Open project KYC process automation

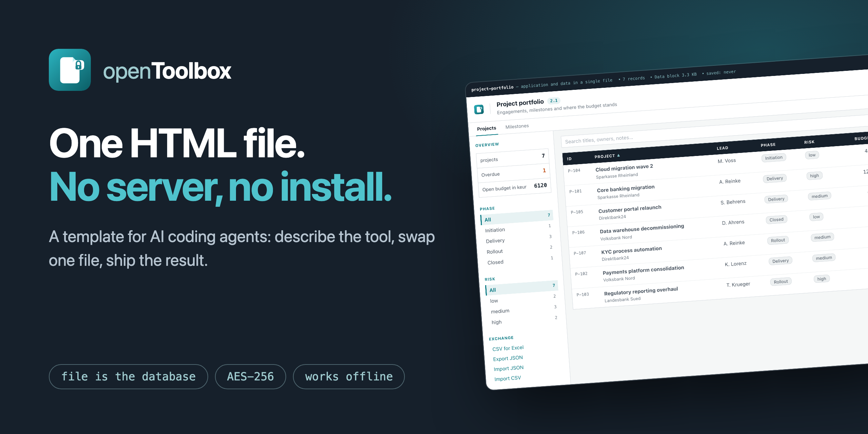pos(631,250)
